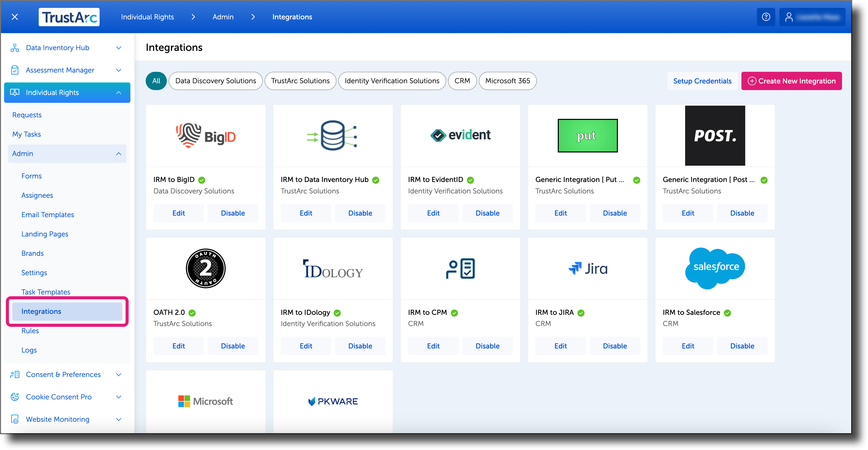Collapse the Individual Rights menu
Screen dimensions: 868x450
pyautogui.click(x=119, y=92)
